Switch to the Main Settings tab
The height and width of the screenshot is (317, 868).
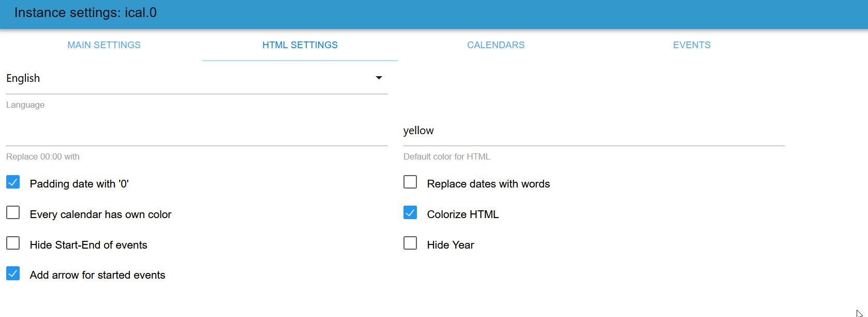click(x=104, y=45)
